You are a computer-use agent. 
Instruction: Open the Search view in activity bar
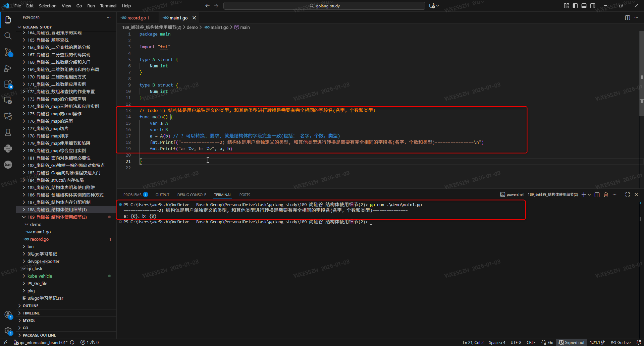[x=8, y=36]
